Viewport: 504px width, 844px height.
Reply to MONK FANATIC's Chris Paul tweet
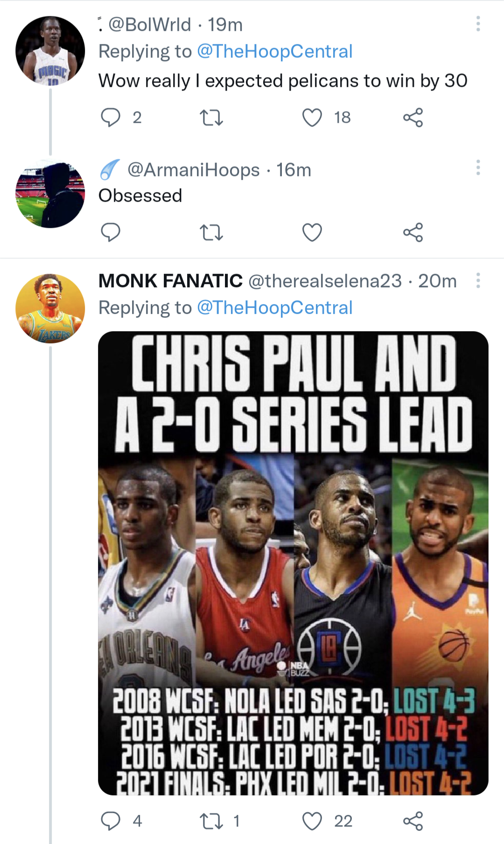[111, 821]
